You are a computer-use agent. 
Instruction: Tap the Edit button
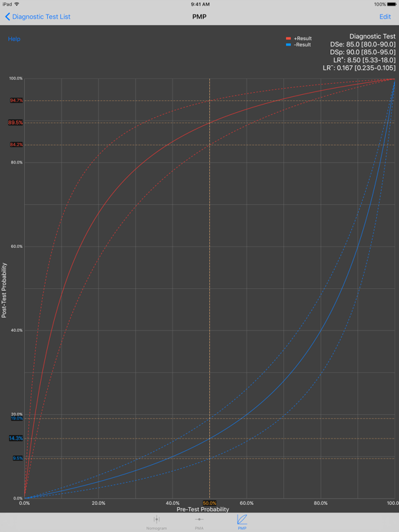pos(385,17)
